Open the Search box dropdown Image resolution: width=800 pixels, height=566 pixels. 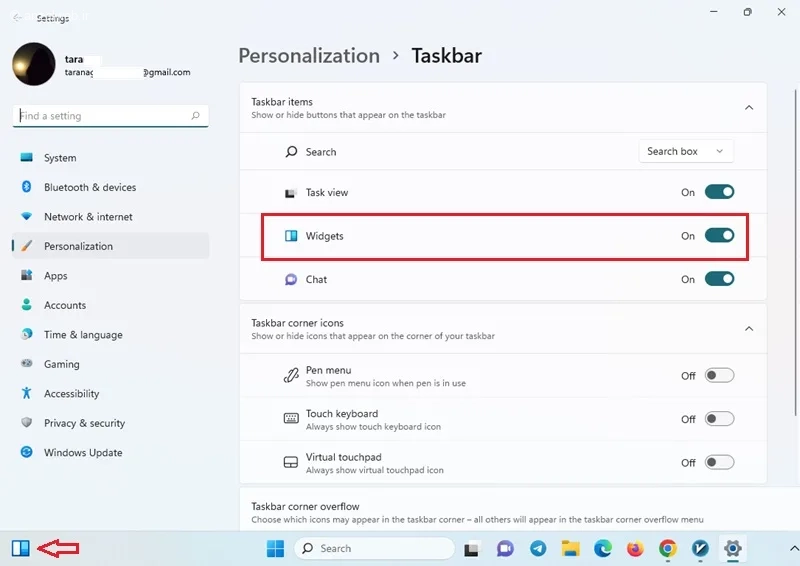pos(685,152)
